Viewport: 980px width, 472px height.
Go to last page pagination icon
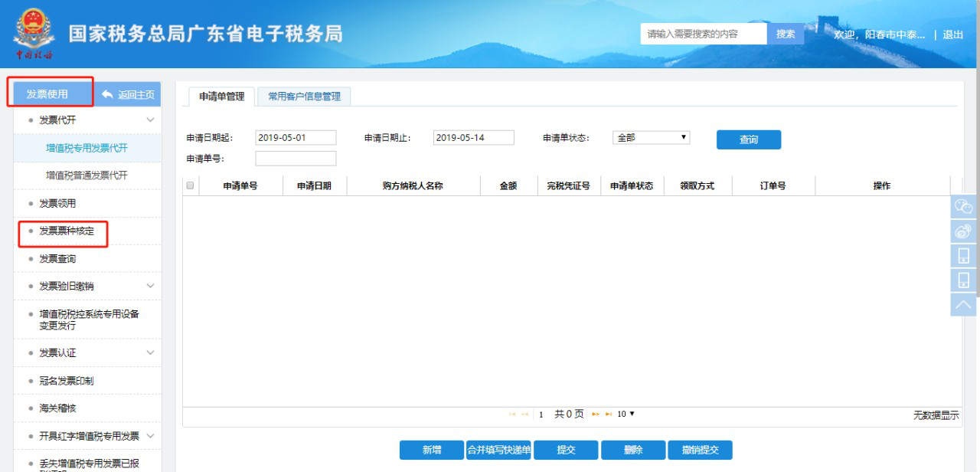608,415
